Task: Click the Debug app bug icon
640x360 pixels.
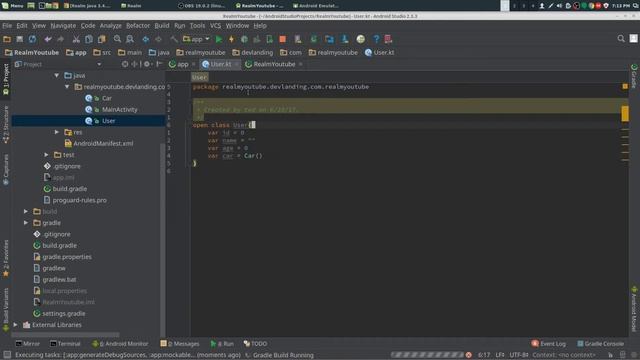Action: (x=244, y=39)
